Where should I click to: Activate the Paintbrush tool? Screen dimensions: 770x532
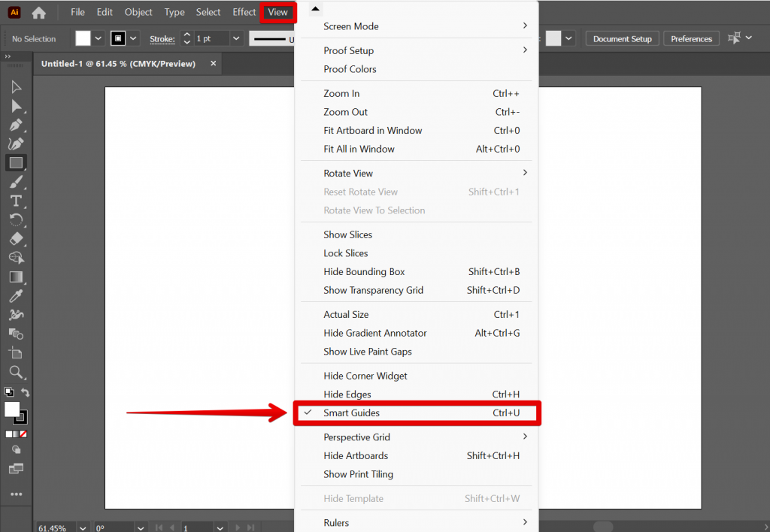(x=15, y=182)
